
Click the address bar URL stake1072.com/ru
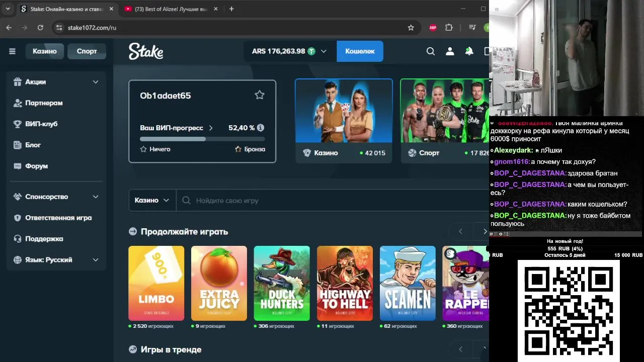click(x=92, y=28)
